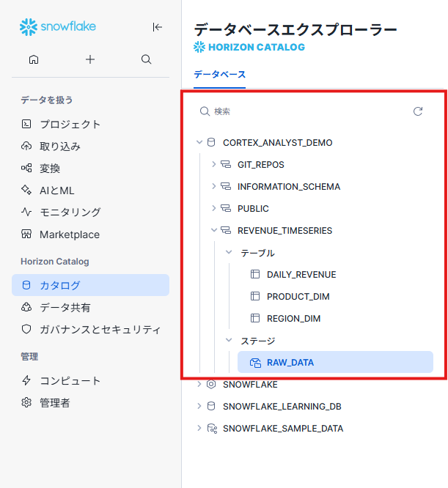This screenshot has height=488, width=448.
Task: Switch to the データベース tab
Action: click(219, 75)
